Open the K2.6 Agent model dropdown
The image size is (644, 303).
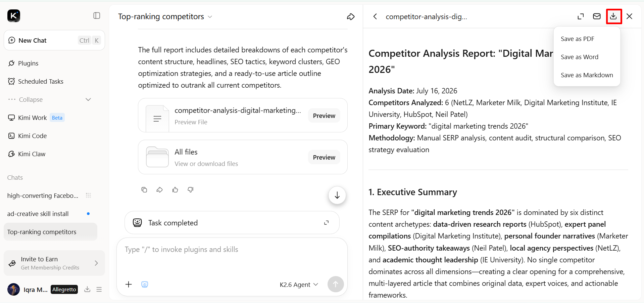(x=299, y=285)
